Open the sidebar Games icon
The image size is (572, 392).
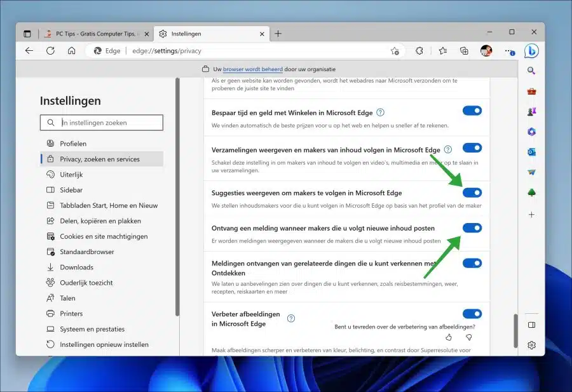click(531, 112)
